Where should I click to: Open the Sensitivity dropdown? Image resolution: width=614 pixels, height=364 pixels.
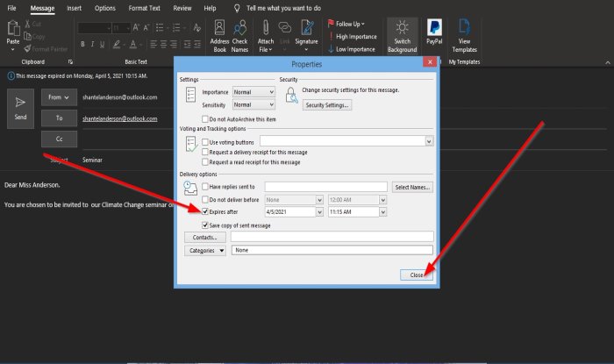[x=253, y=104]
